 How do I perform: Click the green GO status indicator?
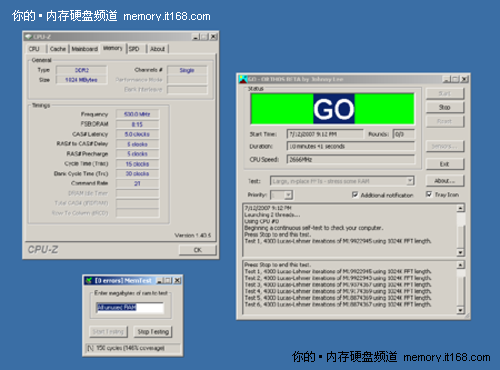click(332, 109)
